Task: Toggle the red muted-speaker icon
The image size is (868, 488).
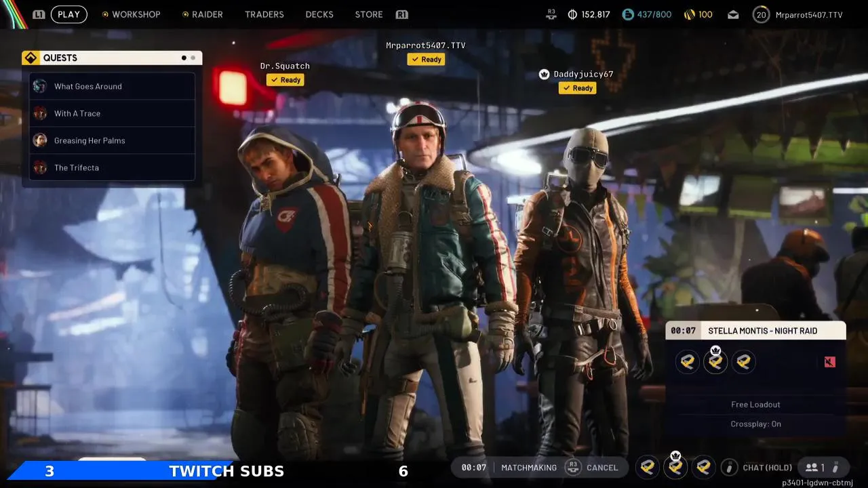Action: [830, 362]
